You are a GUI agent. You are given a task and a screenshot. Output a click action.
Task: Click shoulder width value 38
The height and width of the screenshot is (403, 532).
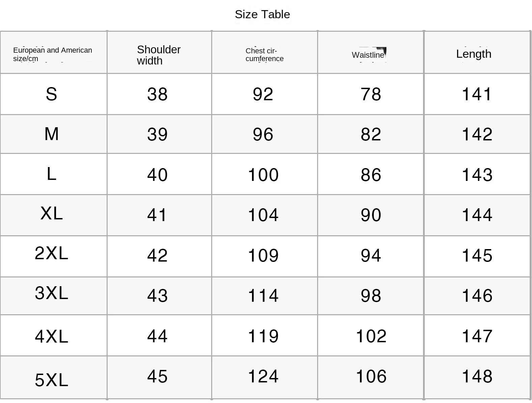[157, 94]
